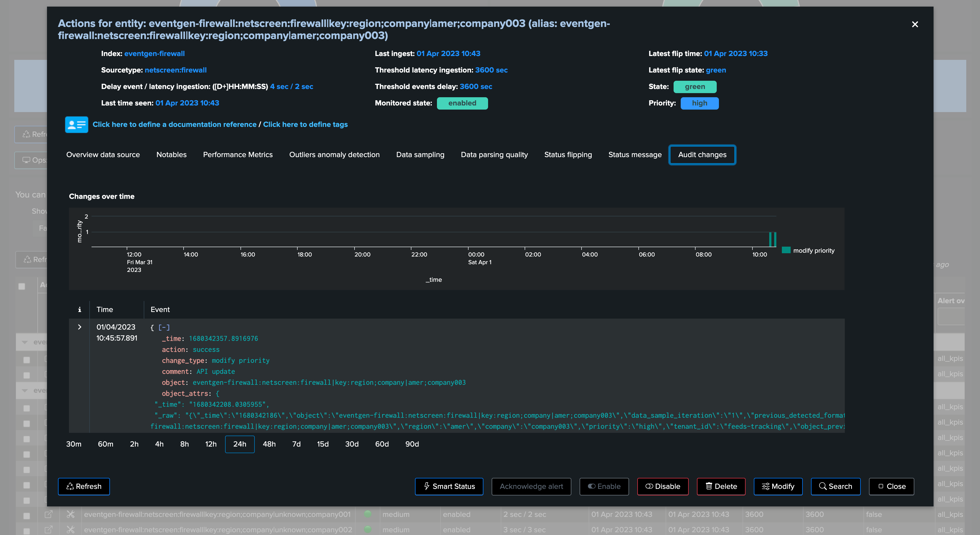Change time range to 30d
The image size is (980, 535).
click(x=351, y=444)
